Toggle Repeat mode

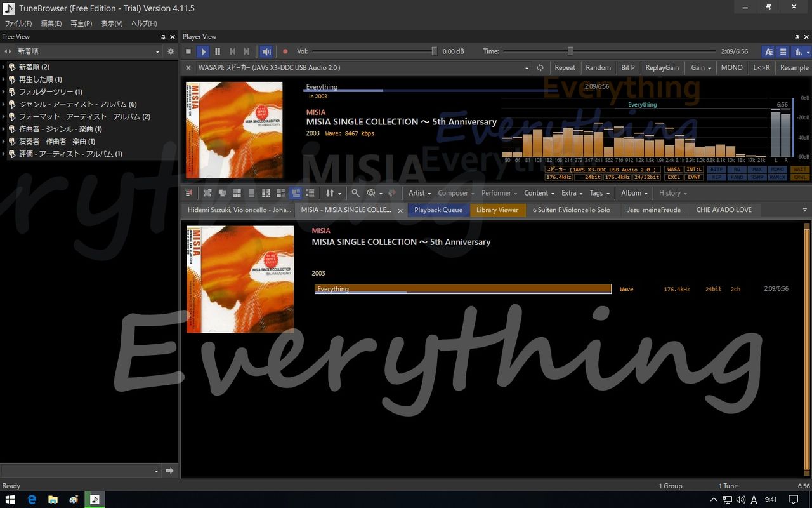(x=565, y=68)
